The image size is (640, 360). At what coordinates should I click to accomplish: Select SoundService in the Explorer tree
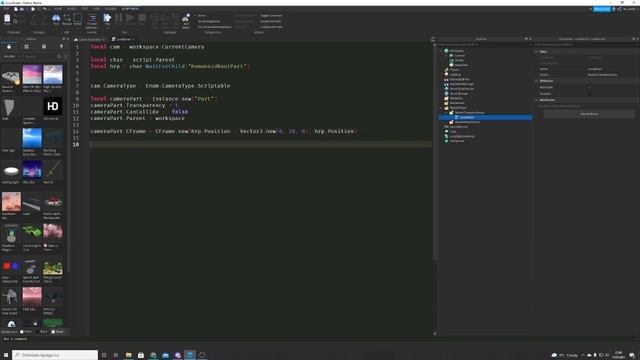(x=458, y=127)
